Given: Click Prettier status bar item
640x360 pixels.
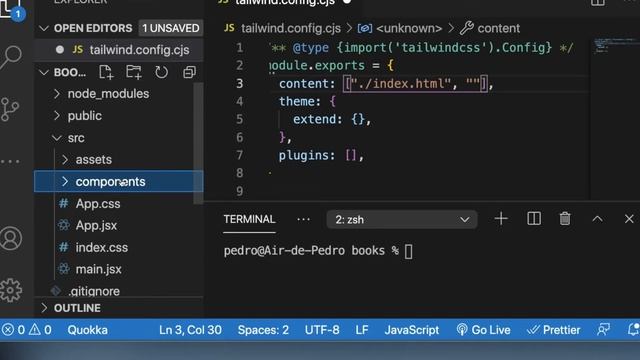Looking at the screenshot, I should [553, 330].
